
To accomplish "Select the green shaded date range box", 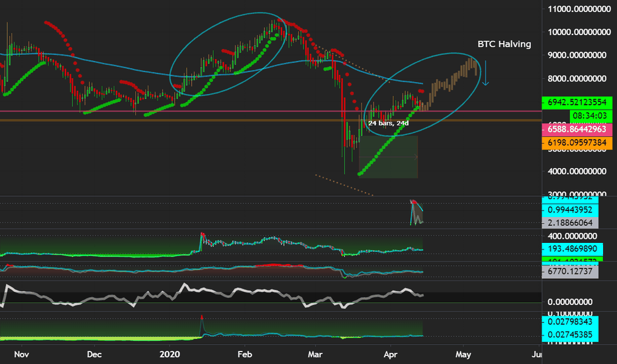I will coord(389,157).
